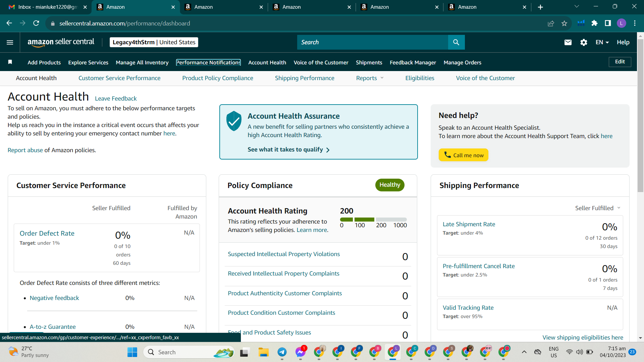The image size is (644, 362).
Task: Click the search magnifier button
Action: 456,42
